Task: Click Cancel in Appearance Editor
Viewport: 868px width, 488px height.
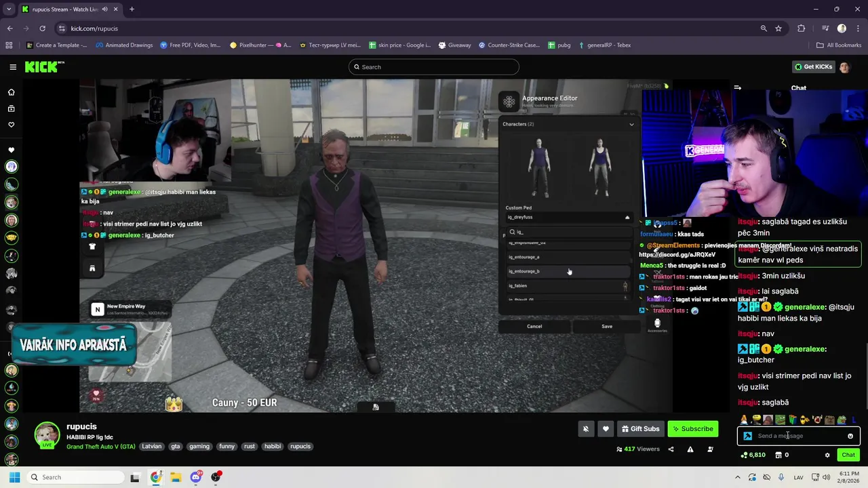Action: [534, 326]
